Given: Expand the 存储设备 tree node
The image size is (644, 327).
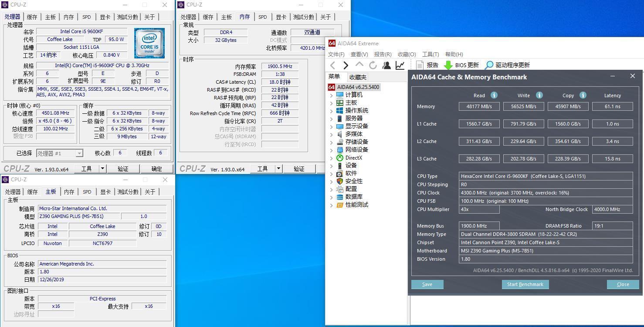Looking at the screenshot, I should point(331,142).
